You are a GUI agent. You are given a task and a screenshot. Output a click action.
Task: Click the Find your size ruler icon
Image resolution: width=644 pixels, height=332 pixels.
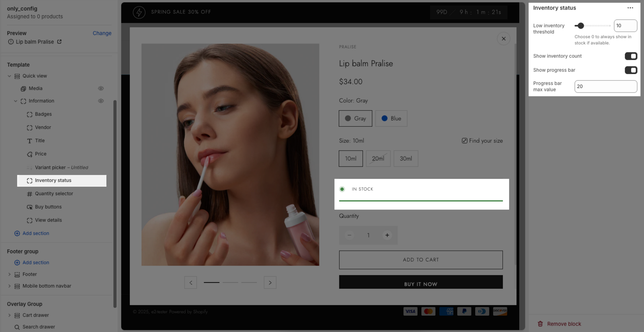pyautogui.click(x=464, y=141)
